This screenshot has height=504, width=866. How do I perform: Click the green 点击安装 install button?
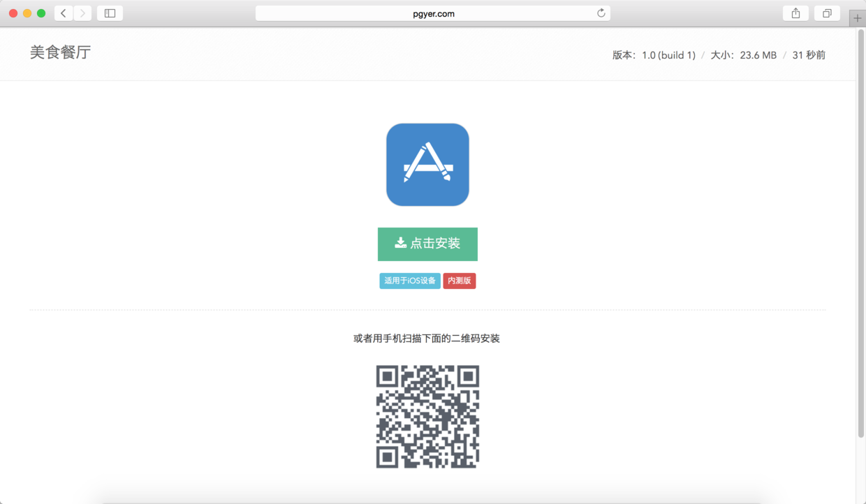tap(427, 244)
